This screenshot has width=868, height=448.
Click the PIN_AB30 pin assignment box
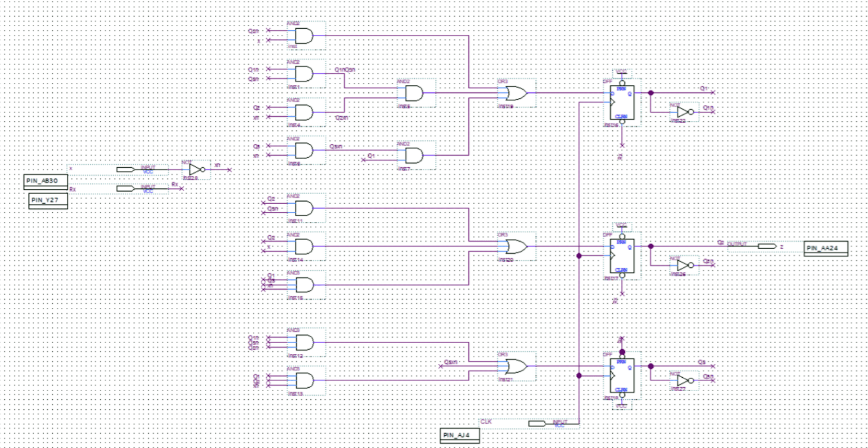click(45, 181)
